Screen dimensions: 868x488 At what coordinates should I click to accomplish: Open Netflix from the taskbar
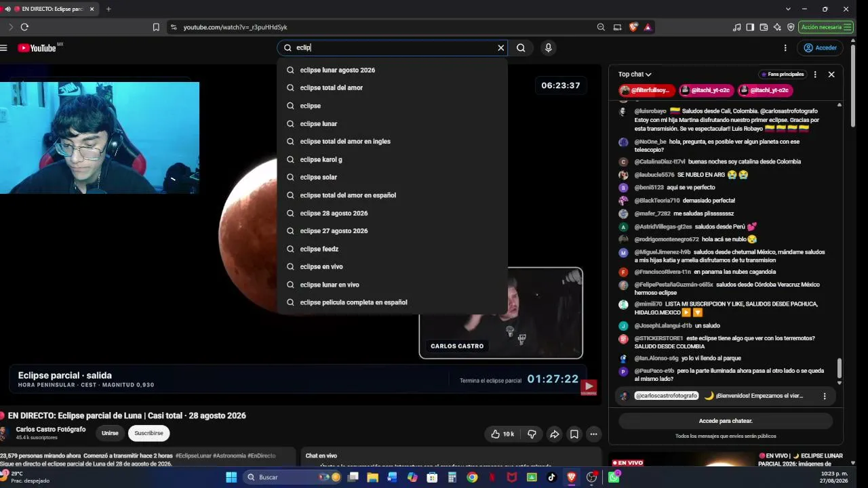click(492, 477)
